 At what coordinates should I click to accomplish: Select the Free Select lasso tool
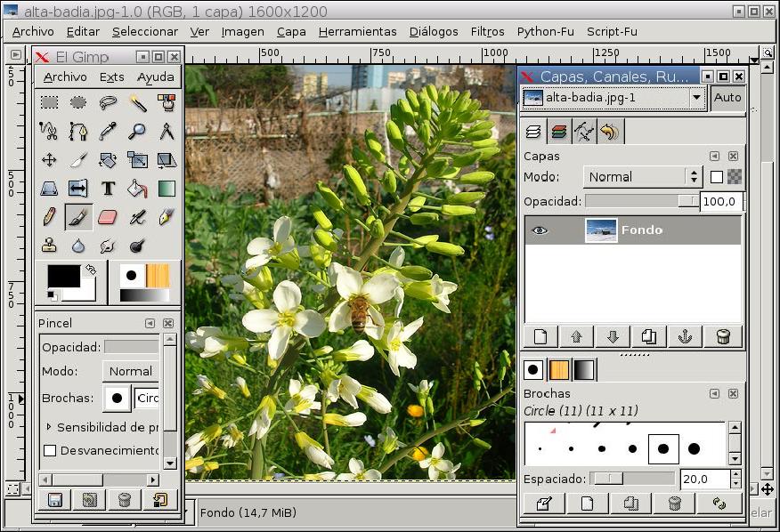pos(108,103)
